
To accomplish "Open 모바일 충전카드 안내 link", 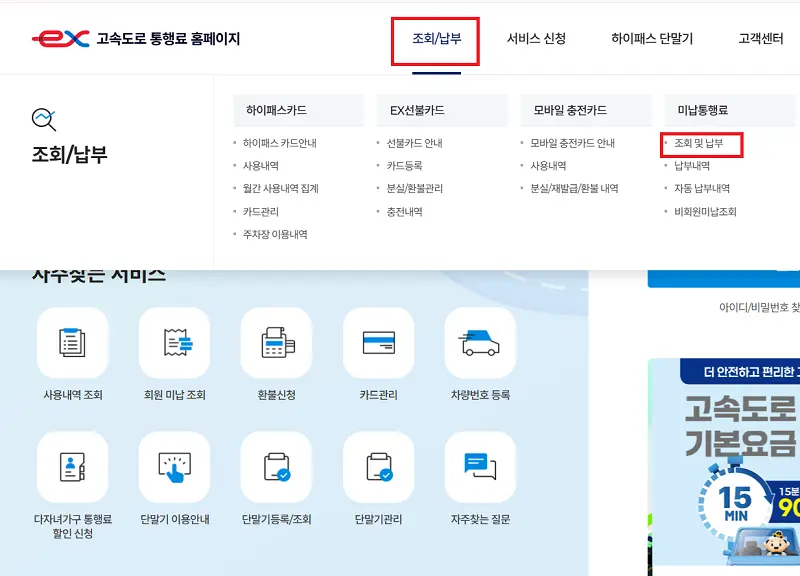I will coord(572,143).
